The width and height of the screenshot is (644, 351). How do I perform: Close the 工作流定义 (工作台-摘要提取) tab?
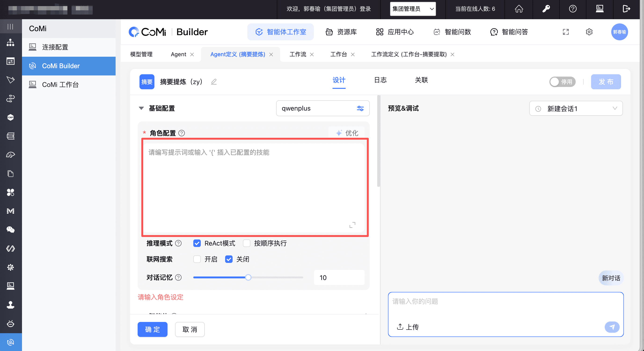point(452,54)
